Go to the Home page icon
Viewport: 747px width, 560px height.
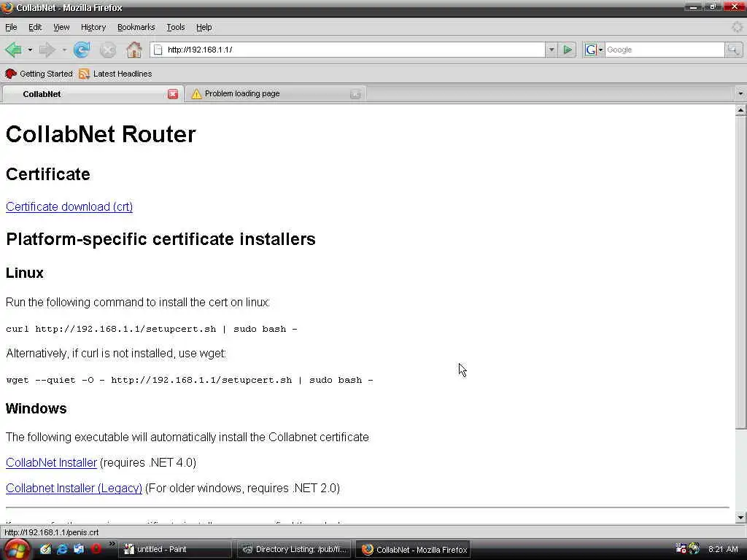[x=134, y=50]
